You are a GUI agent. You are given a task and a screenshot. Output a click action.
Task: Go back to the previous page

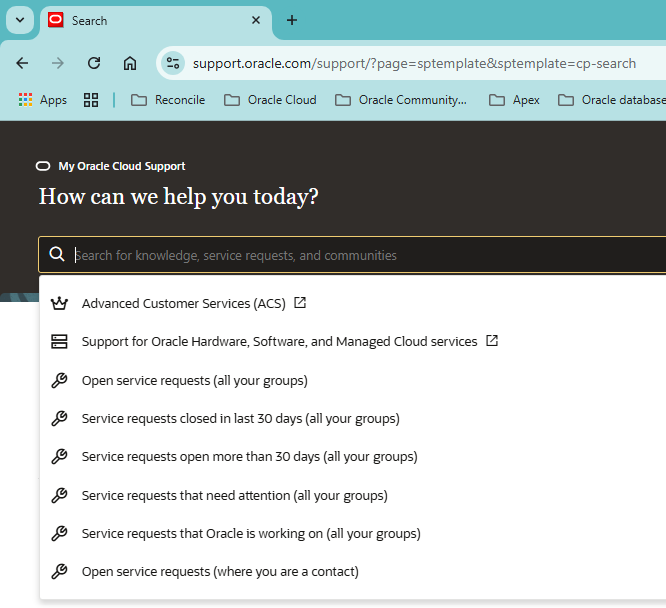[22, 63]
